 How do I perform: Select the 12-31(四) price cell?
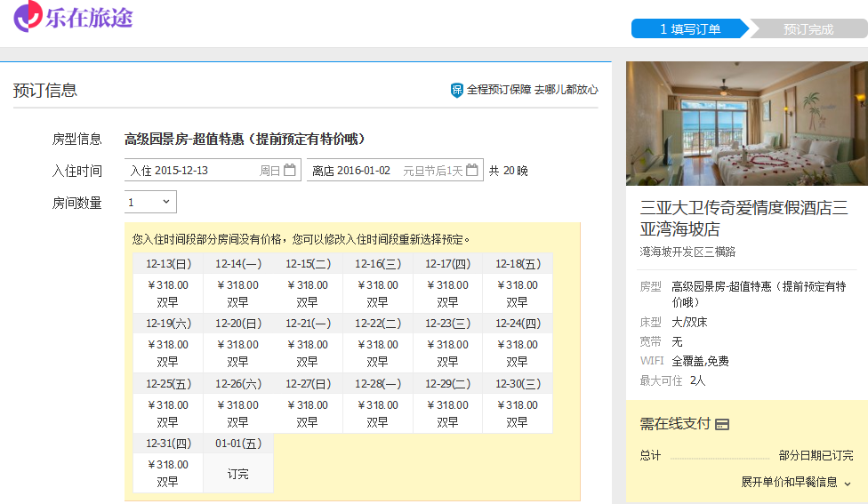167,473
